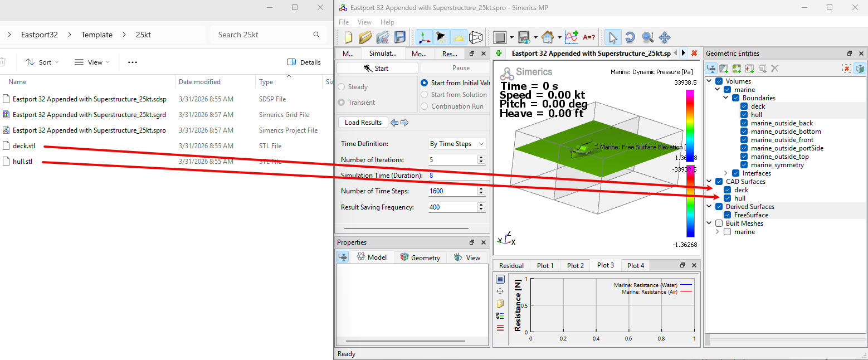Click the plot legend list icon
This screenshot has height=360, width=868.
(500, 279)
